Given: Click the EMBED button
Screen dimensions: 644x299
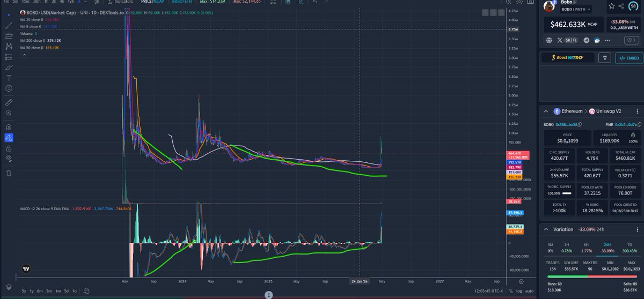Looking at the screenshot, I should point(628,58).
